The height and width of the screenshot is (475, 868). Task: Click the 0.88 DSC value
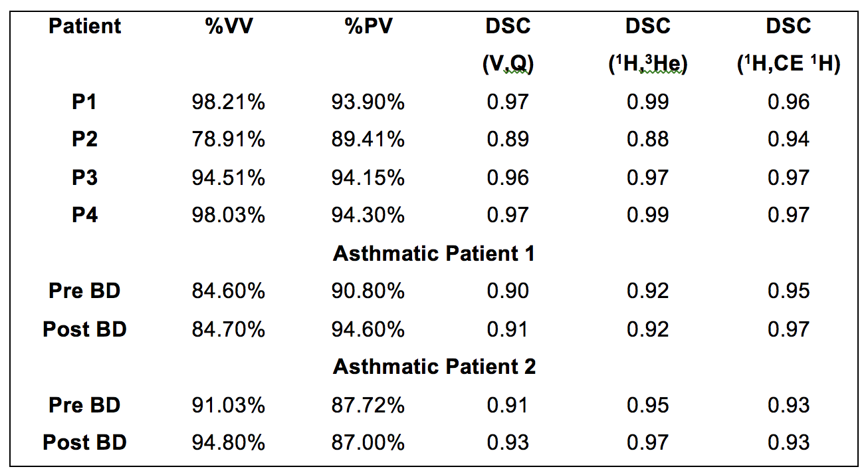click(x=647, y=139)
